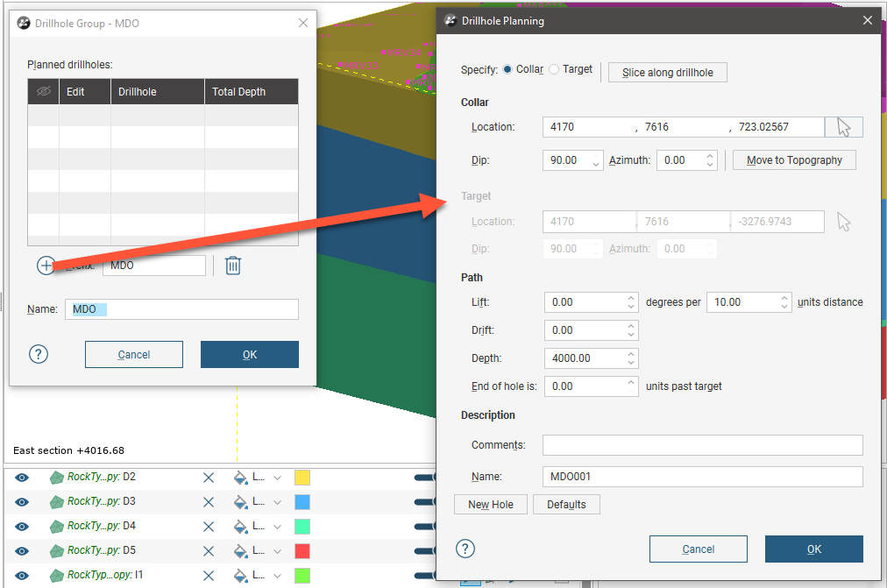
Task: Remove the I1 rock type from scene
Action: [x=209, y=576]
